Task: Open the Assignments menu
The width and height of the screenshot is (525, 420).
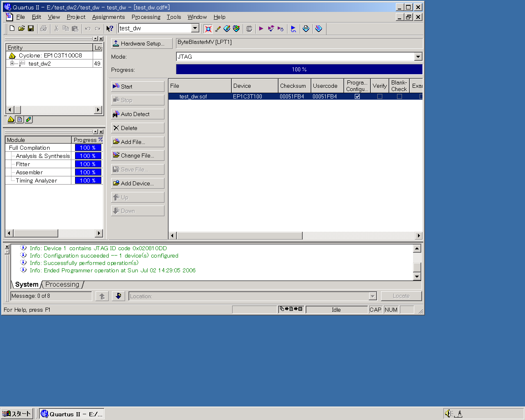Action: click(x=108, y=17)
